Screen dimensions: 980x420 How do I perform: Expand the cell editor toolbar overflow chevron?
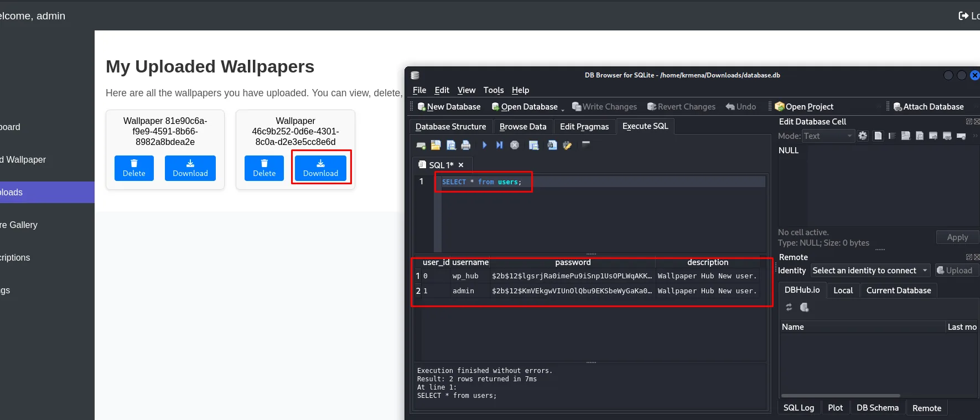point(975,136)
